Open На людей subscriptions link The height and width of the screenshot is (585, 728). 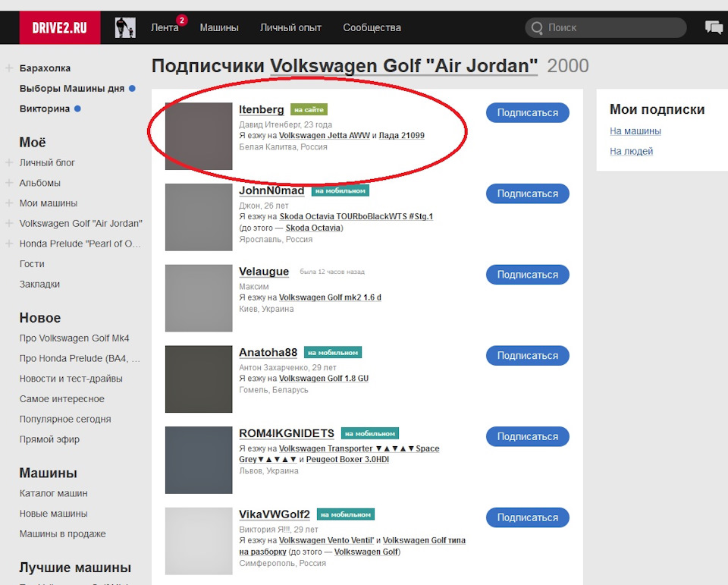click(631, 151)
